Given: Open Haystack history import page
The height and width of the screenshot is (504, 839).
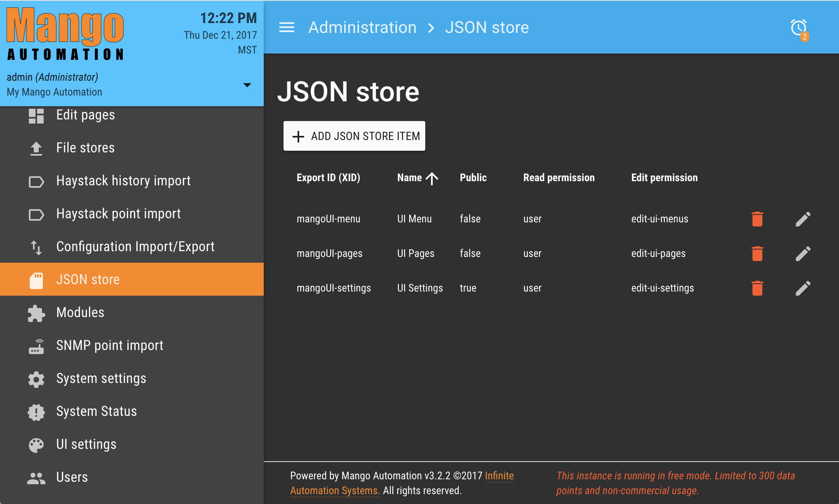Looking at the screenshot, I should [132, 180].
